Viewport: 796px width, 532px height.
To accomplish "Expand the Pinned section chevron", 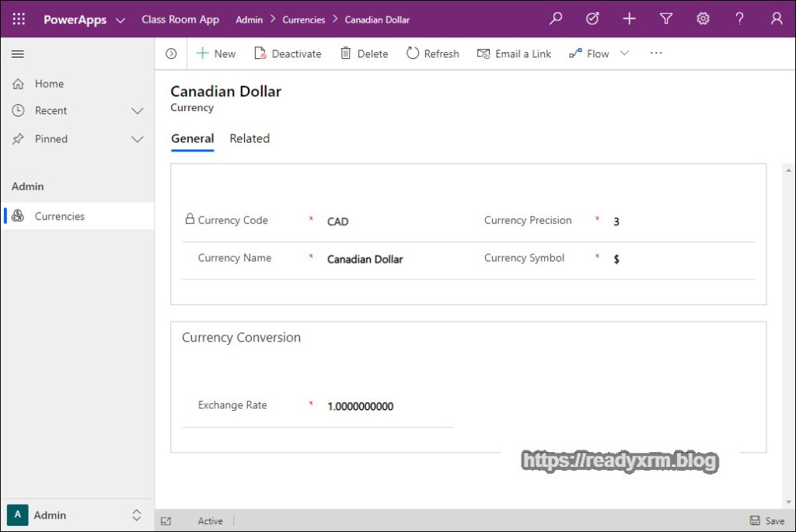I will point(138,139).
